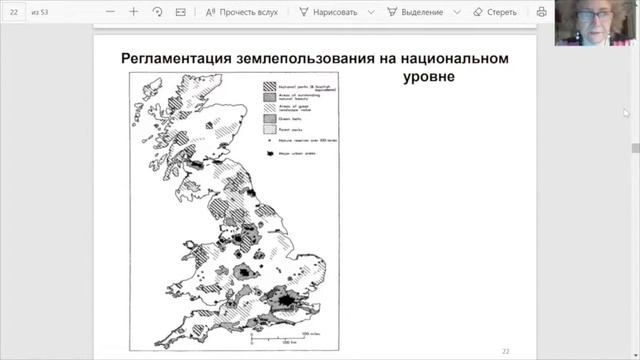
Task: Click the UK land use map image
Action: point(234,211)
